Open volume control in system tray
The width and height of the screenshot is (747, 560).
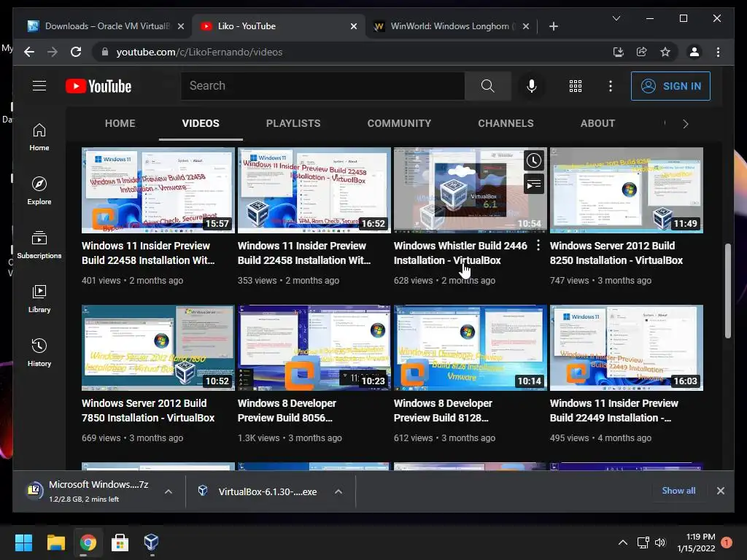[659, 542]
